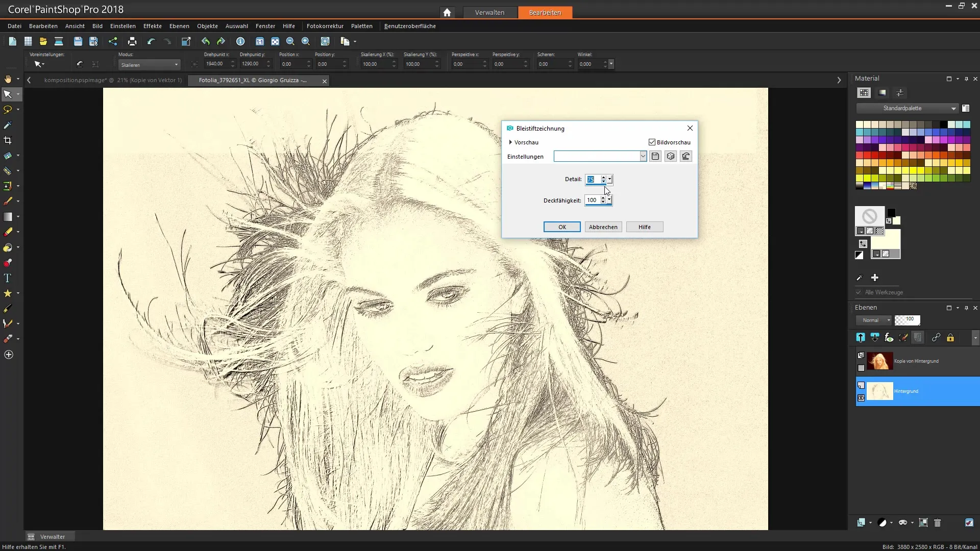
Task: Select the Crop tool
Action: point(8,140)
